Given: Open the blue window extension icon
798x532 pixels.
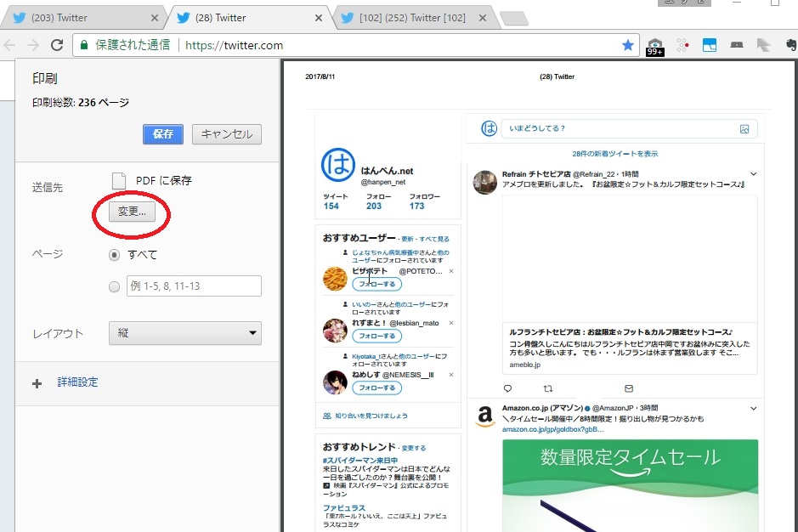Looking at the screenshot, I should tap(710, 45).
